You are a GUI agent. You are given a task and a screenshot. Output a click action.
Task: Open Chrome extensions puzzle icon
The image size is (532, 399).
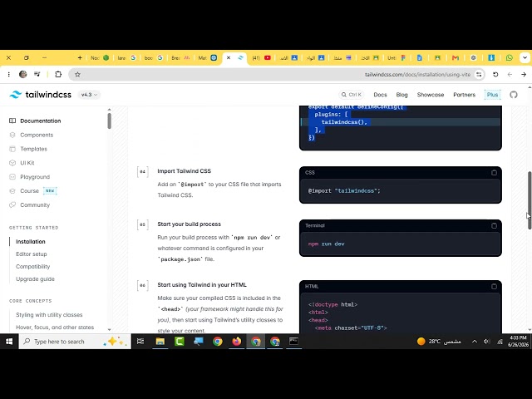tap(58, 74)
